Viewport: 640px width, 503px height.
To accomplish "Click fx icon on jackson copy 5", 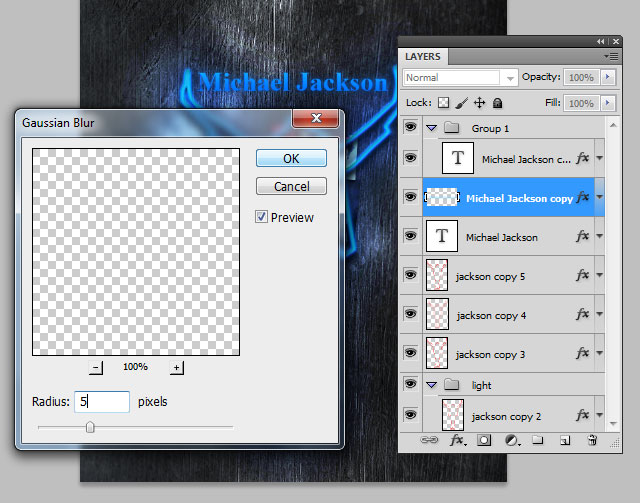I will [x=582, y=275].
